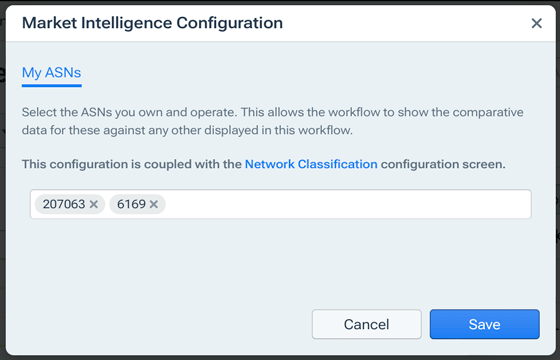Select the 207063 chip label
The image size is (560, 360).
click(x=64, y=204)
